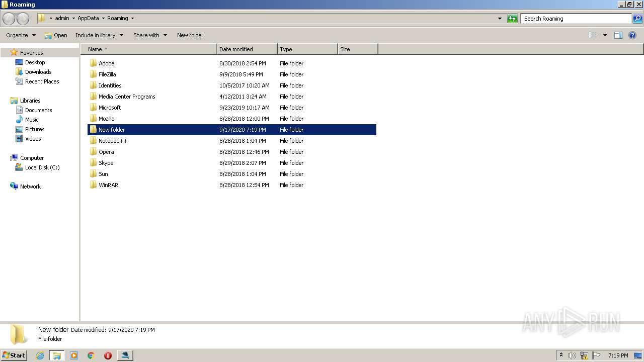Click the refresh button beside address bar
Screen dimensions: 644x362
point(512,19)
